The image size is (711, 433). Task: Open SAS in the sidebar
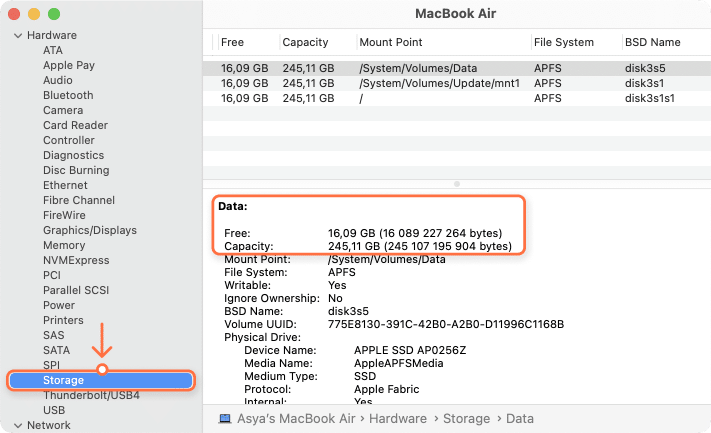[x=54, y=335]
